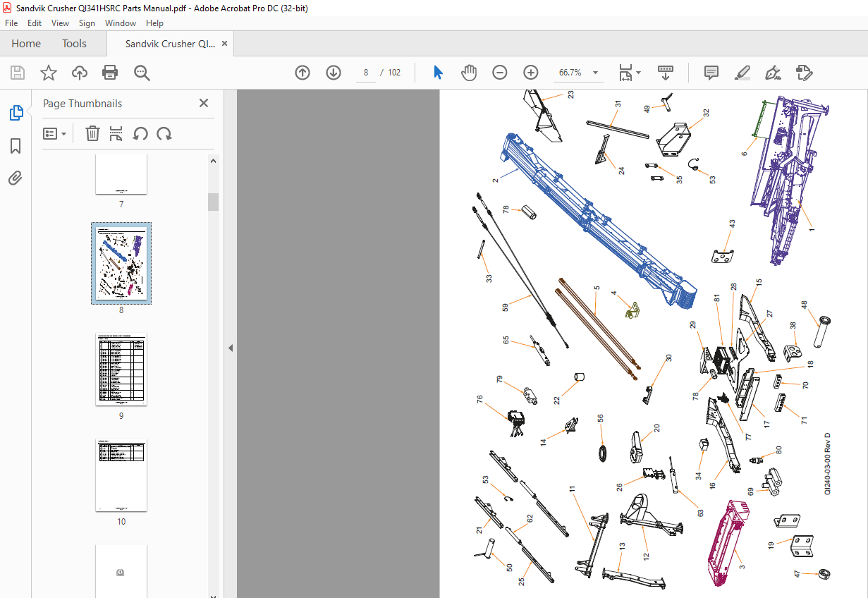Screen dimensions: 868x598
Task: Open the Window menu
Action: [x=121, y=23]
